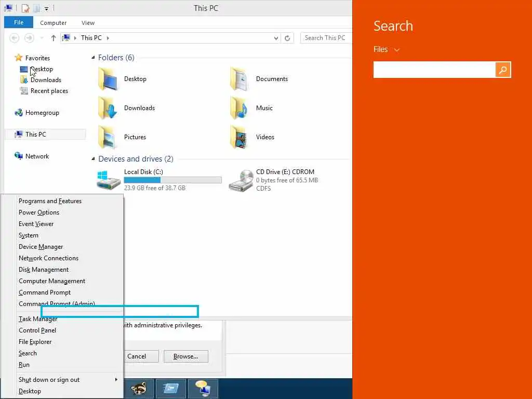The width and height of the screenshot is (532, 399).
Task: Open the File tab
Action: point(19,22)
